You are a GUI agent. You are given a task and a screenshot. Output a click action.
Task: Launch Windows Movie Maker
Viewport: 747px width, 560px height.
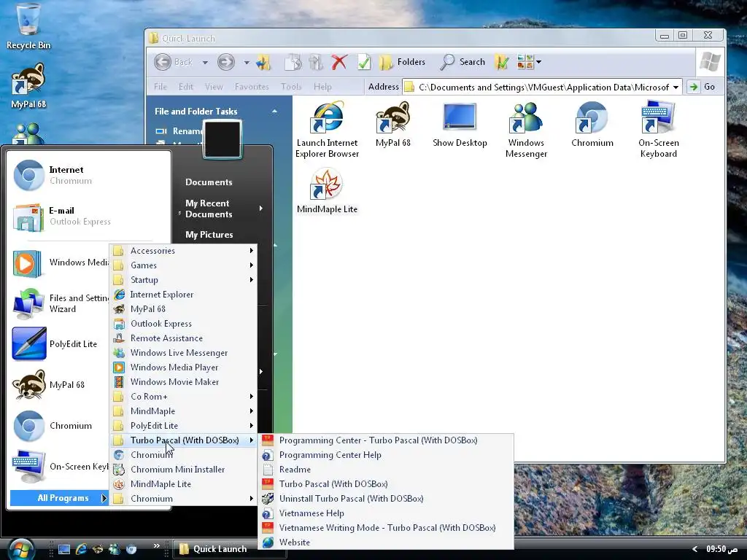pyautogui.click(x=184, y=382)
